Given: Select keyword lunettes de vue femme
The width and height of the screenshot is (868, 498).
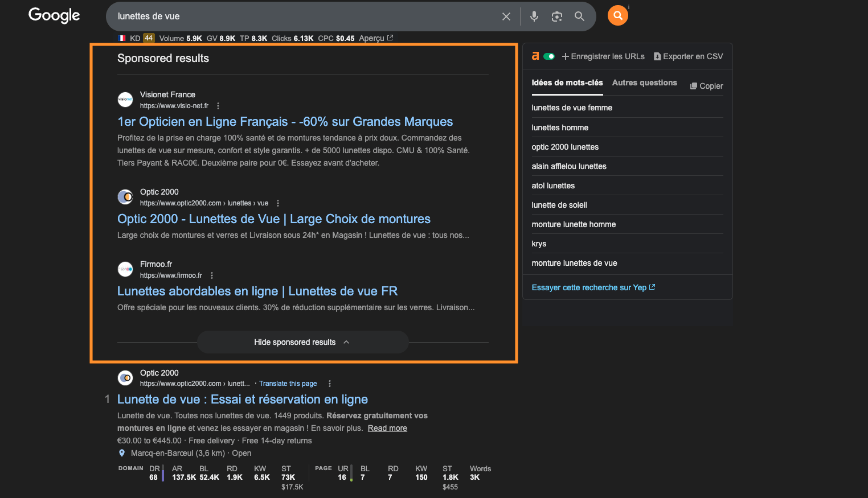Looking at the screenshot, I should coord(572,108).
